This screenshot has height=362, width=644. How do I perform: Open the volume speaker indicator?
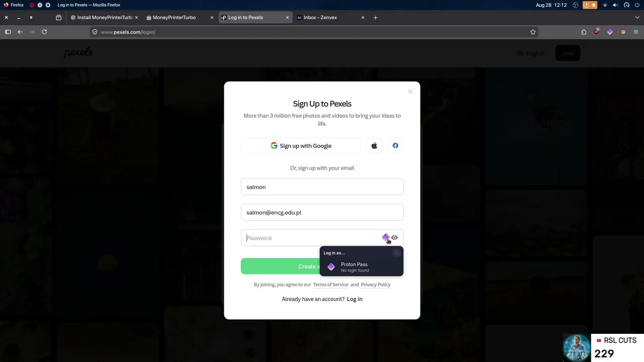point(615,5)
